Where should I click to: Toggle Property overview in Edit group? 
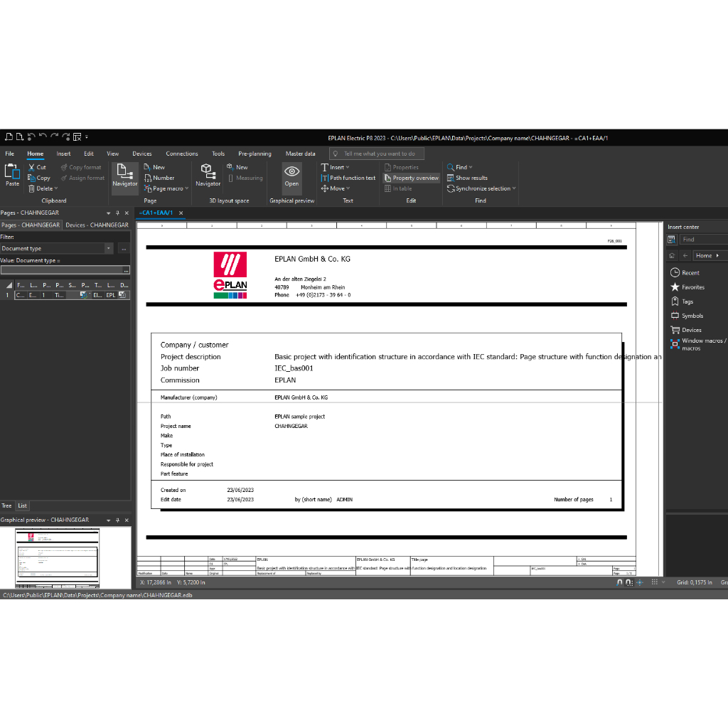tap(412, 178)
